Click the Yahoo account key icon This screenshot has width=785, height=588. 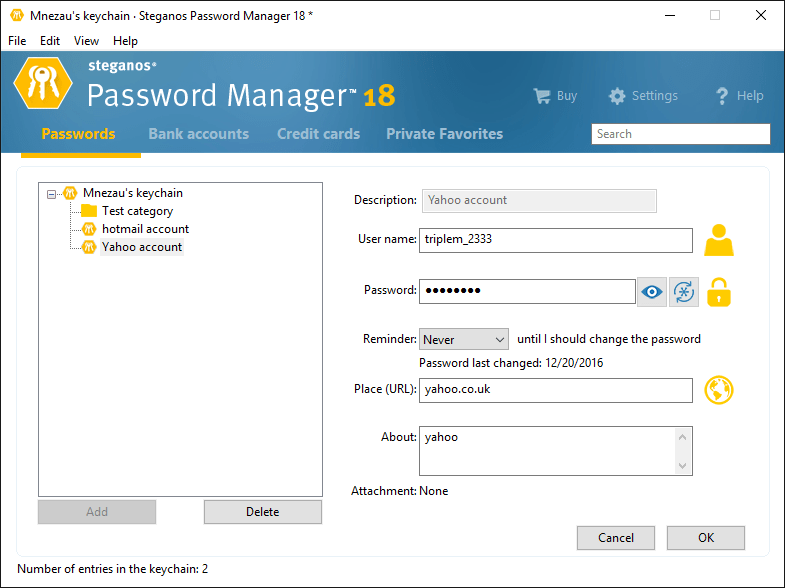point(89,247)
